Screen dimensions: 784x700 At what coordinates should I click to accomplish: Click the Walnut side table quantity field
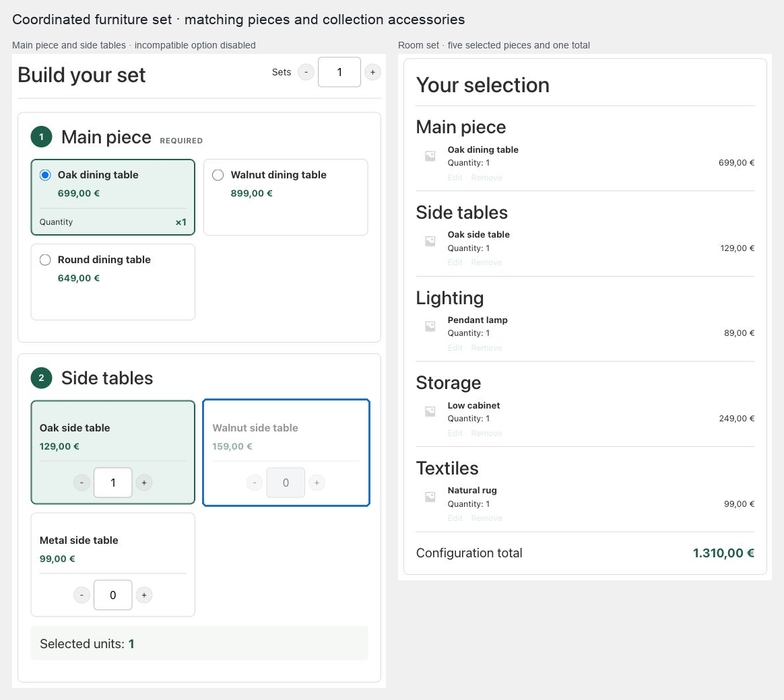286,483
